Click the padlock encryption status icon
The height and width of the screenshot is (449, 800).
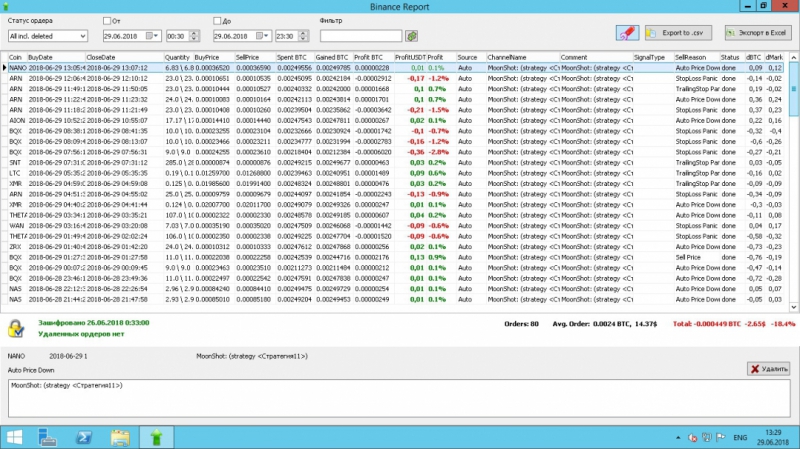(x=16, y=328)
